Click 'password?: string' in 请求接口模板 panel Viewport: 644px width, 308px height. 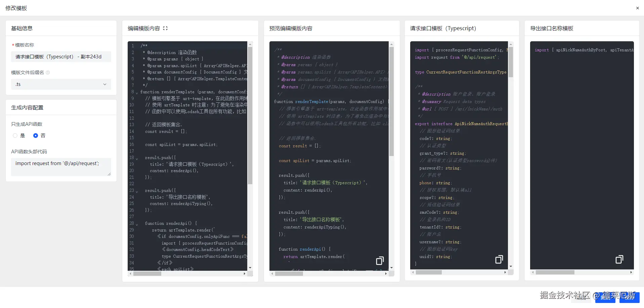click(440, 168)
